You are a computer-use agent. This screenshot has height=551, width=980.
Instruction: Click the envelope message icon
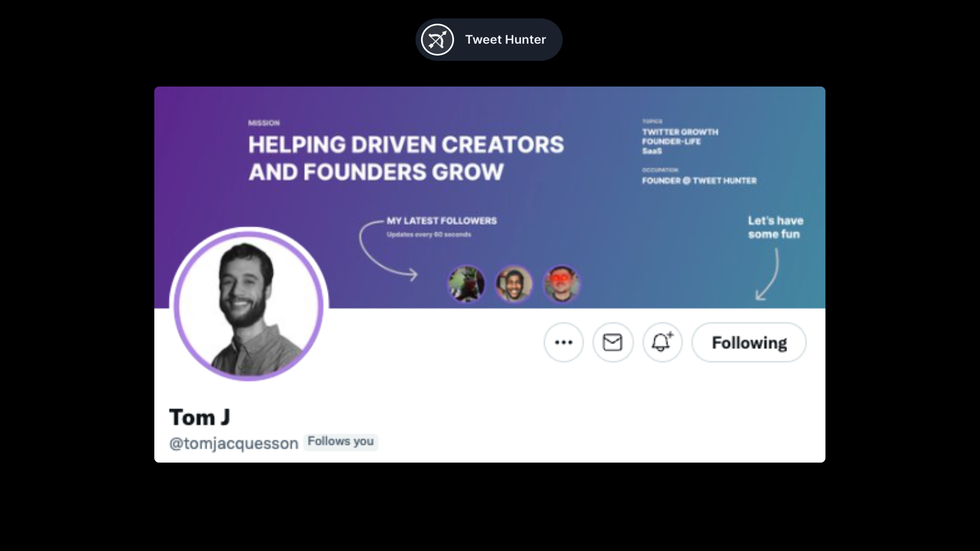click(x=612, y=342)
